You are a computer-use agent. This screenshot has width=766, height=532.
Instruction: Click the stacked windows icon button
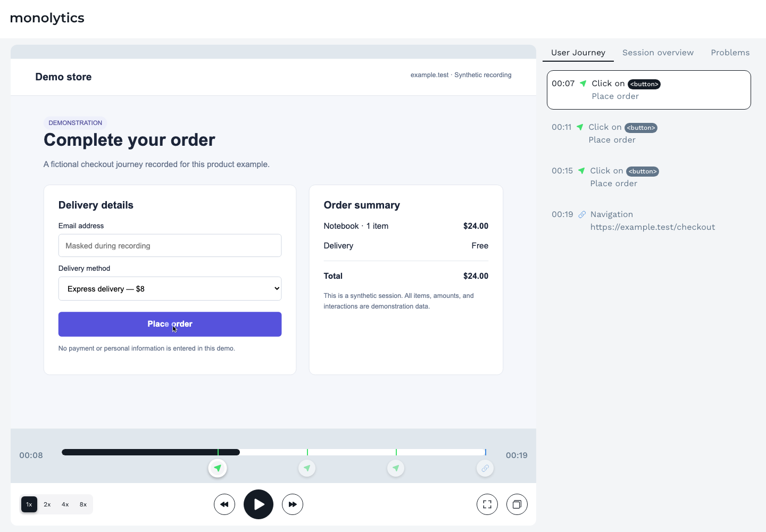point(517,504)
